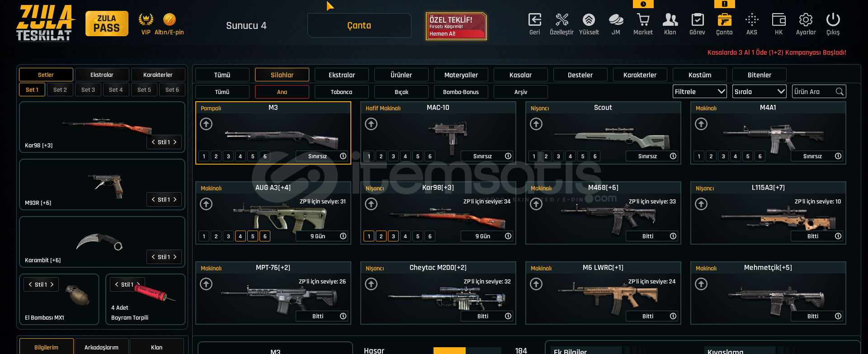The height and width of the screenshot is (354, 868).
Task: Open the Görev missions icon
Action: click(x=697, y=20)
